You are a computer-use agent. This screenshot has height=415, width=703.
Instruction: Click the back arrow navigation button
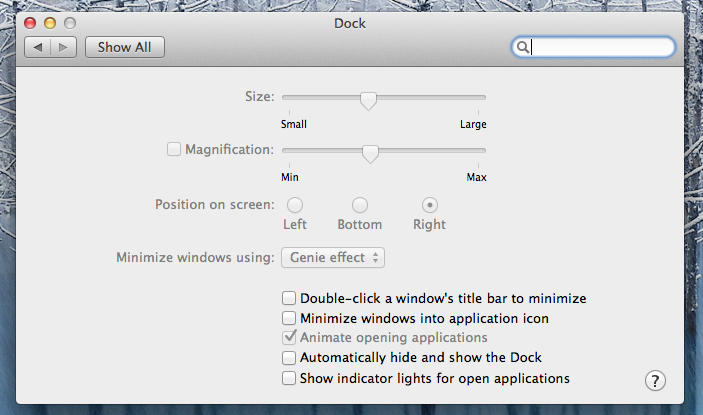click(38, 47)
